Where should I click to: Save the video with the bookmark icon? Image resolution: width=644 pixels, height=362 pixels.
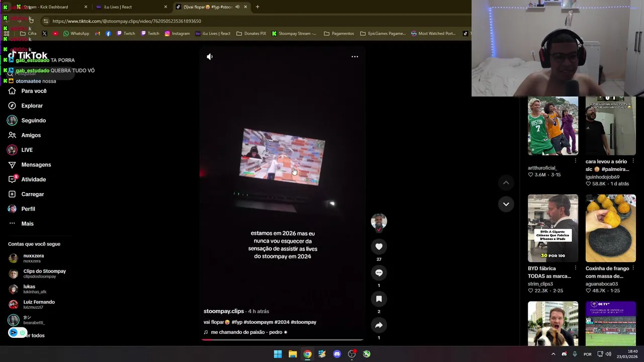tap(379, 299)
